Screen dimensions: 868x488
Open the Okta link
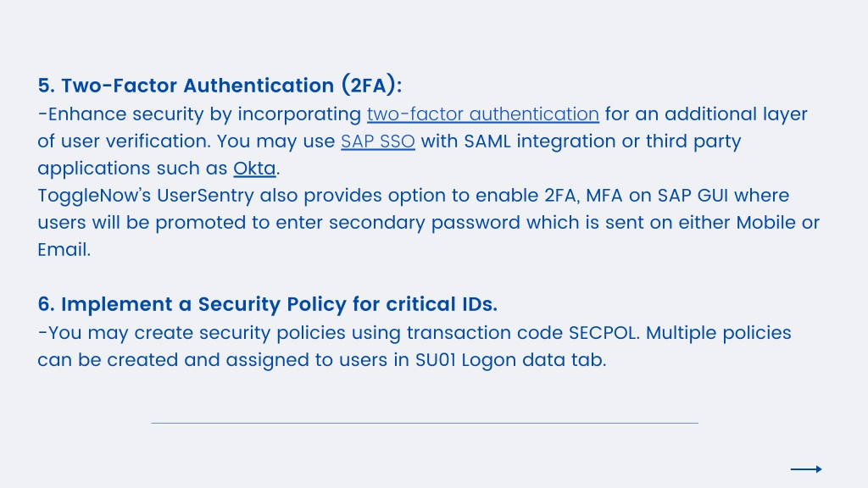tap(254, 169)
